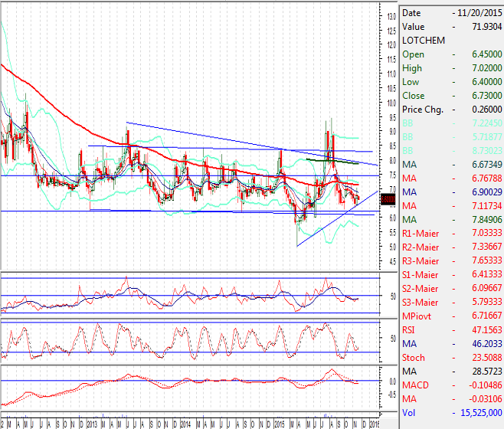Click the Vol volume row

pyautogui.click(x=450, y=413)
